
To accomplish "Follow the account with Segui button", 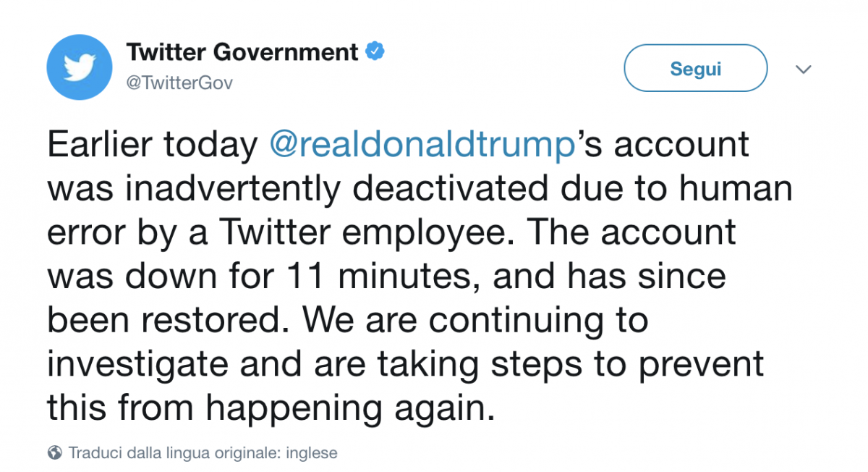I will click(695, 68).
